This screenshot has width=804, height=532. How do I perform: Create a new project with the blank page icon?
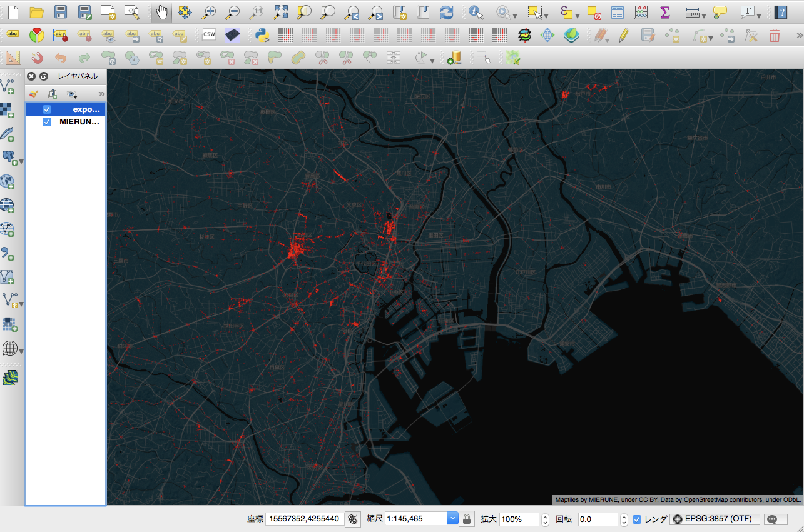13,12
